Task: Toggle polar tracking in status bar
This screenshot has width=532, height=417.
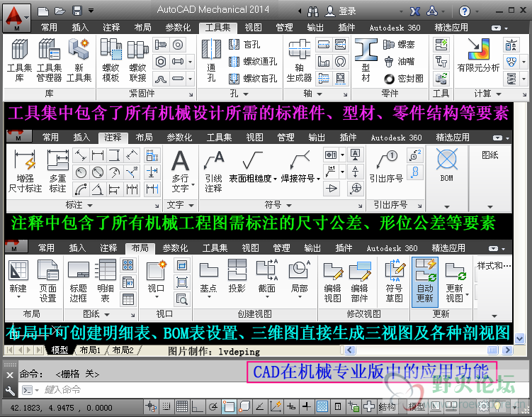Action: tap(213, 406)
